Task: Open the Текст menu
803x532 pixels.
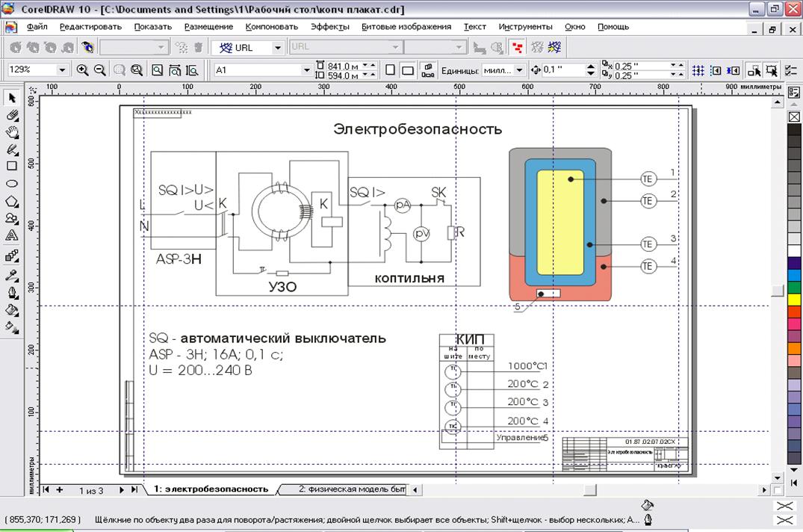Action: click(x=474, y=26)
